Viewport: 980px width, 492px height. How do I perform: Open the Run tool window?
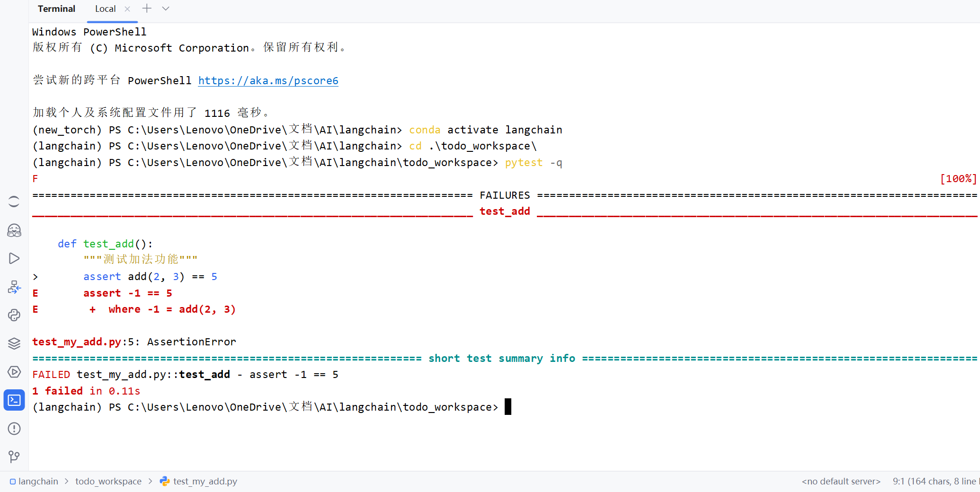[x=14, y=258]
